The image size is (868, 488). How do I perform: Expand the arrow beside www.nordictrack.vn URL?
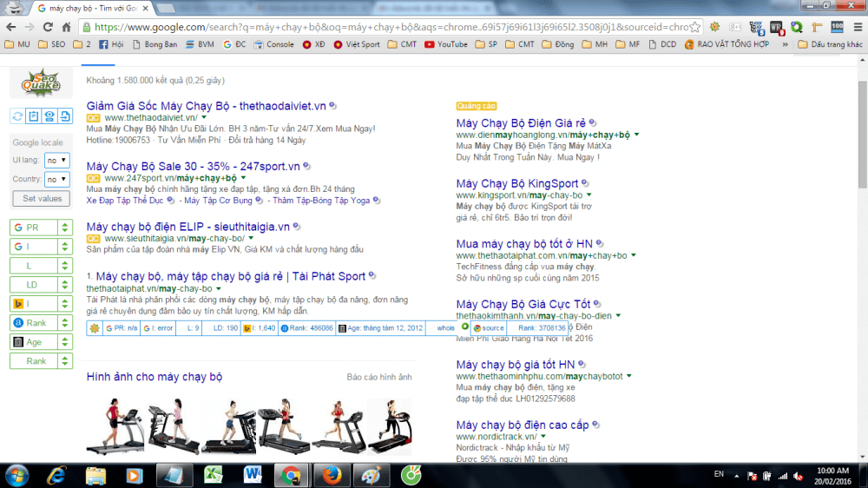coord(543,437)
